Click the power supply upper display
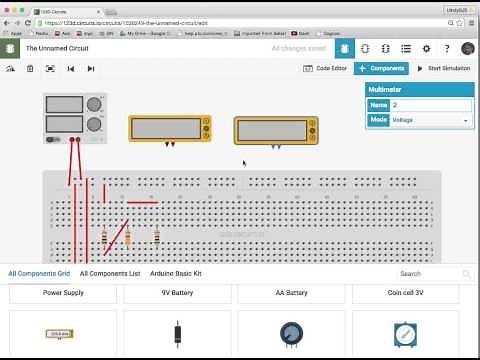Image resolution: width=480 pixels, height=360 pixels. coord(64,105)
